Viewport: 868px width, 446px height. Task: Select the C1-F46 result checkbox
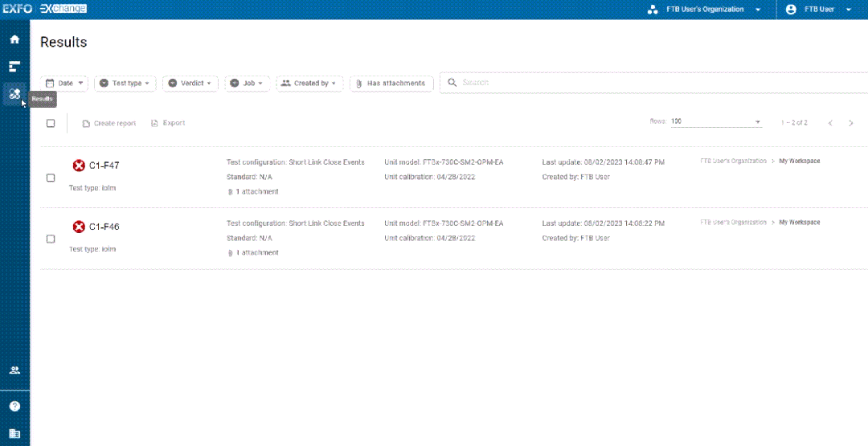pos(51,239)
